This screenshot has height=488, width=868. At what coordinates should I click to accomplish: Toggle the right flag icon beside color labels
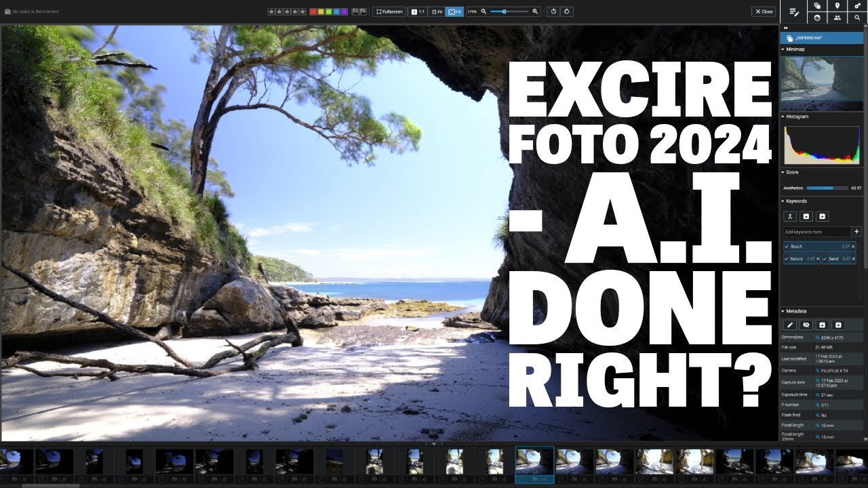363,12
